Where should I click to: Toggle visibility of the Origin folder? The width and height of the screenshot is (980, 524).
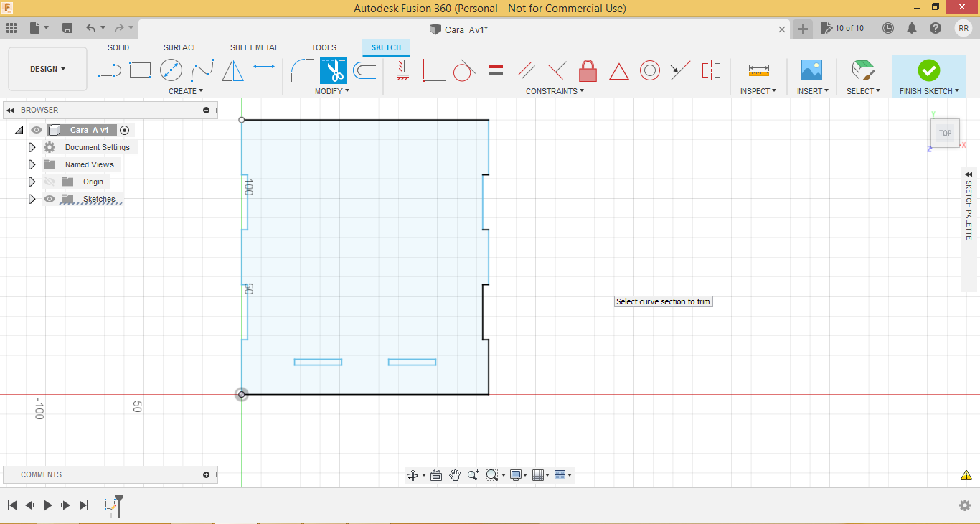[x=49, y=182]
